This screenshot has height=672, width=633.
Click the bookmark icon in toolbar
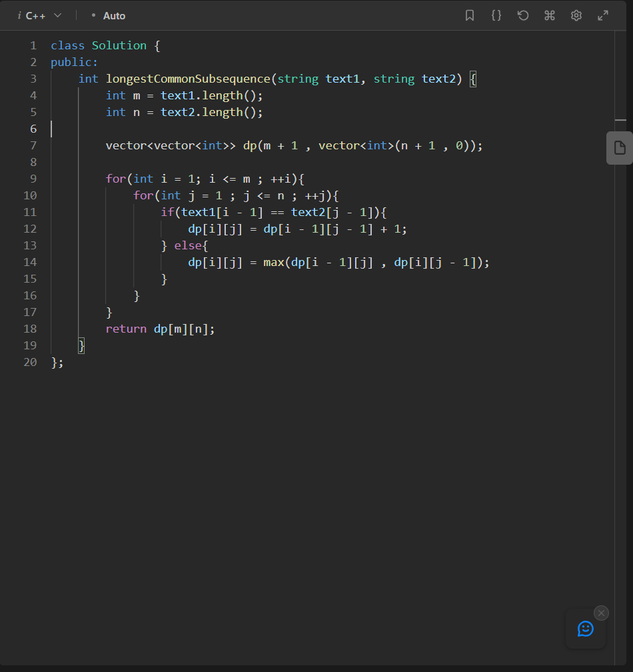point(469,15)
